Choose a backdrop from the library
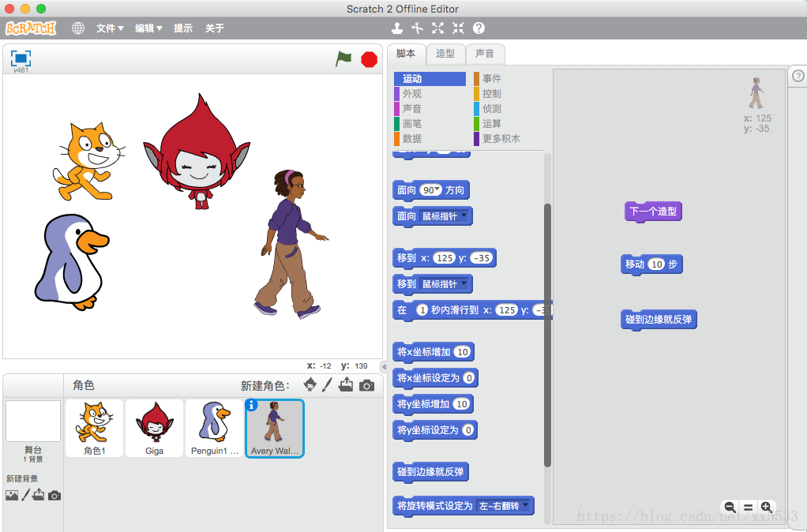 click(x=12, y=495)
